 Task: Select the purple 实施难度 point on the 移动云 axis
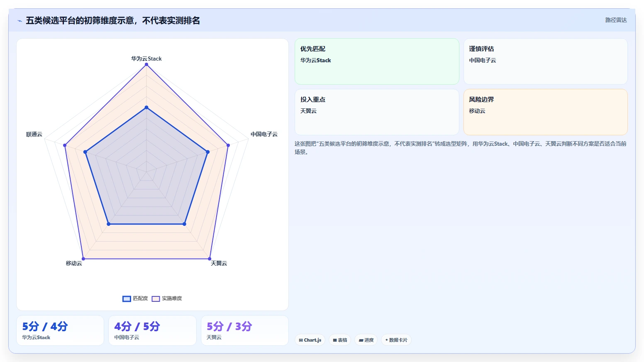[x=83, y=259]
